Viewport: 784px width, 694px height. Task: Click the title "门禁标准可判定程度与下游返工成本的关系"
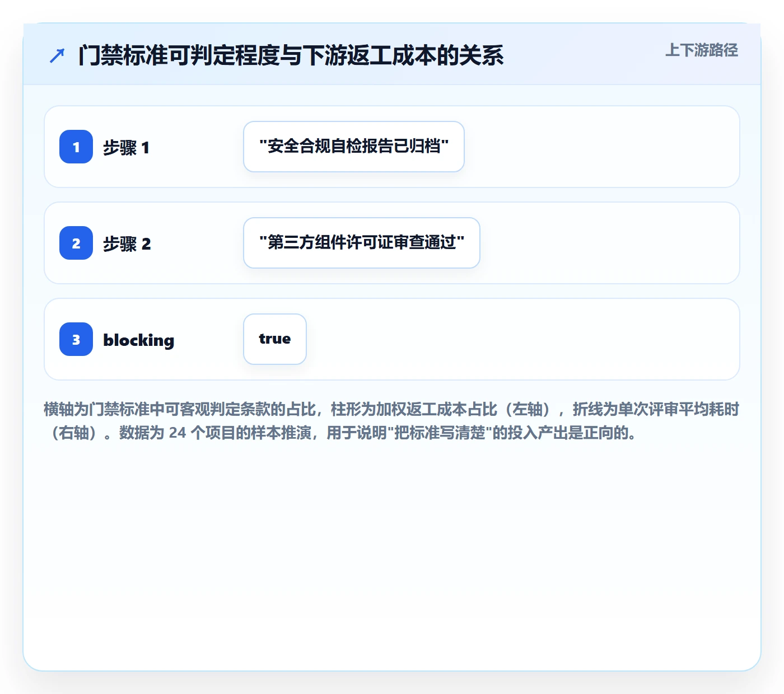291,55
